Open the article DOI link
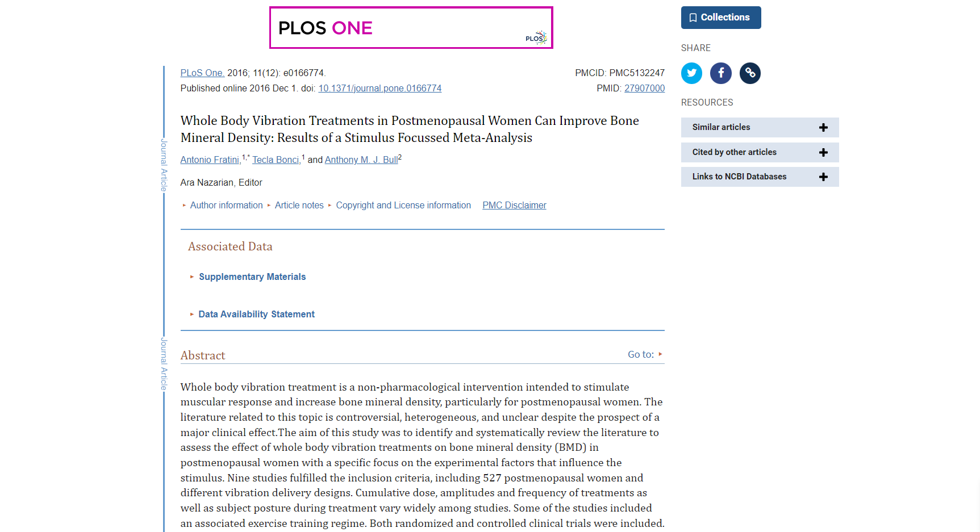The image size is (980, 532). coord(380,89)
